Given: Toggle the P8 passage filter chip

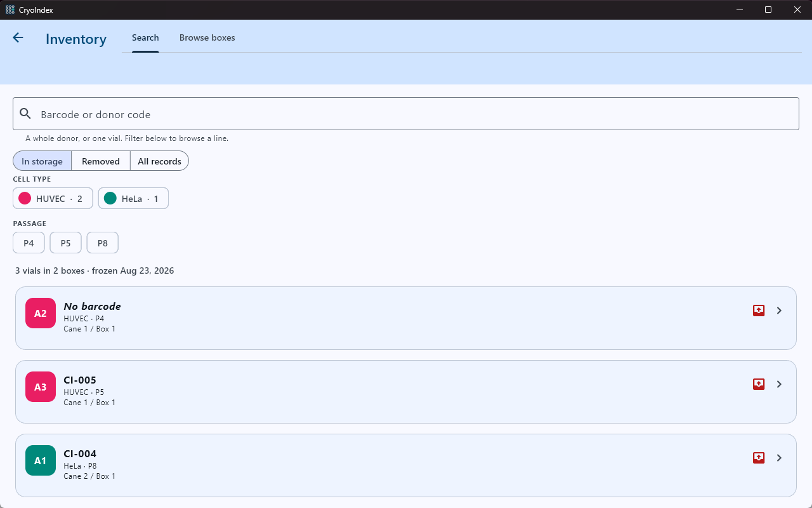Looking at the screenshot, I should click(102, 243).
